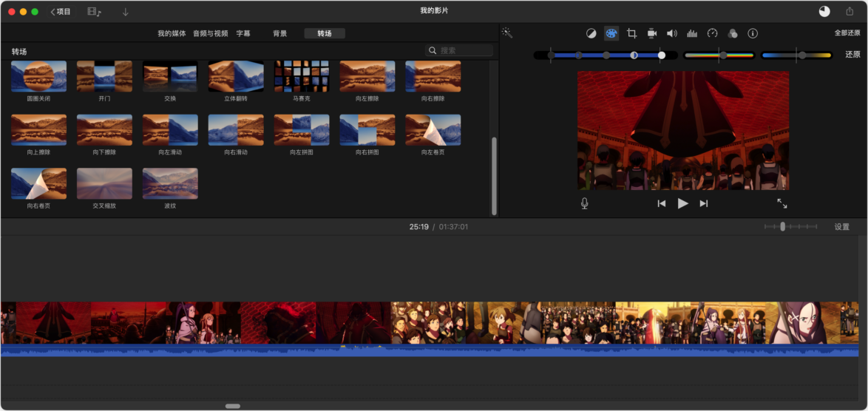Open the speed speedometer tool
The width and height of the screenshot is (868, 411).
coord(713,33)
